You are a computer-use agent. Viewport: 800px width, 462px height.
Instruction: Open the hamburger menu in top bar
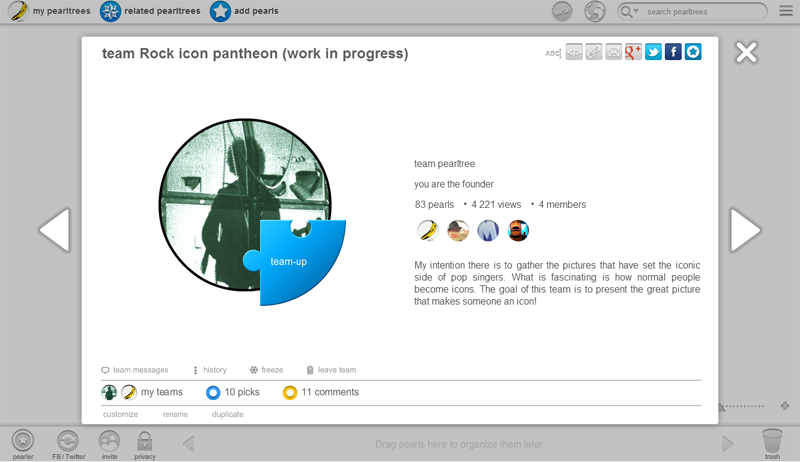pos(786,11)
